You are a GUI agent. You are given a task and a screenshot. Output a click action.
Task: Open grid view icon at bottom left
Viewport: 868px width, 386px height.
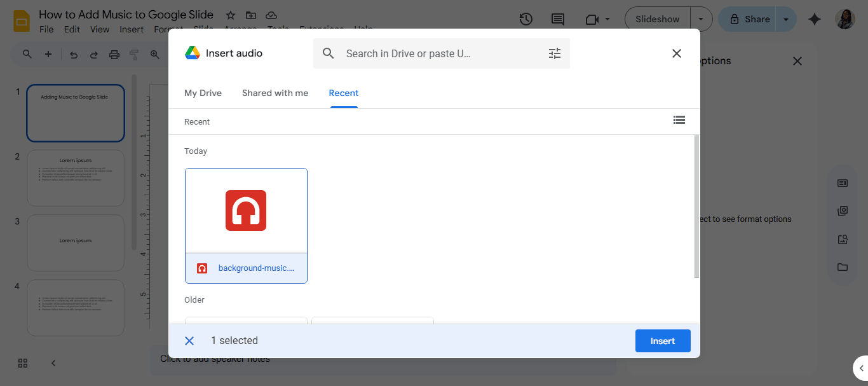tap(23, 363)
